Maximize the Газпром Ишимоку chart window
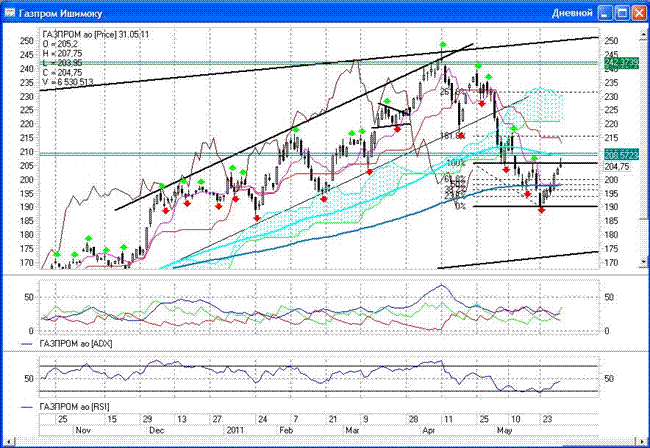 [x=622, y=13]
